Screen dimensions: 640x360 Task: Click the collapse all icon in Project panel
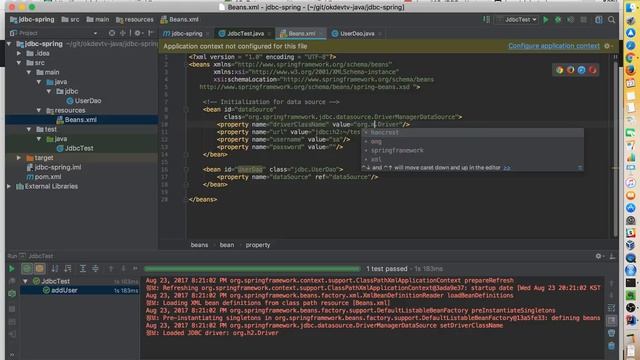click(x=123, y=33)
